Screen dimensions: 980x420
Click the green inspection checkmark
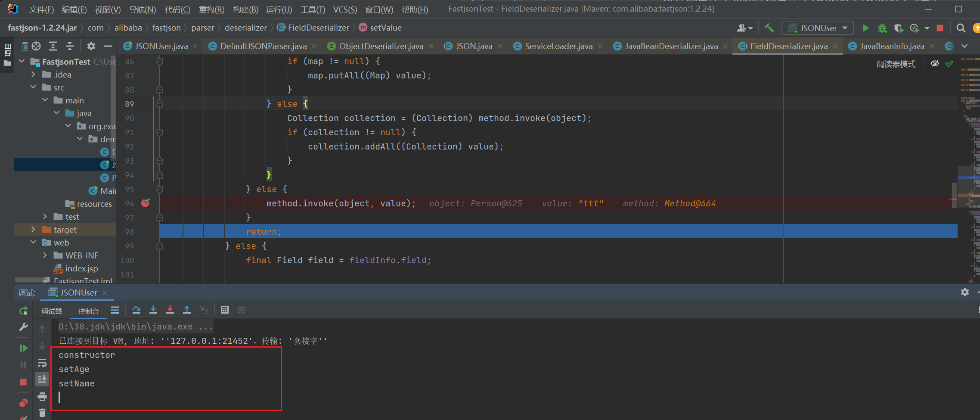(949, 64)
